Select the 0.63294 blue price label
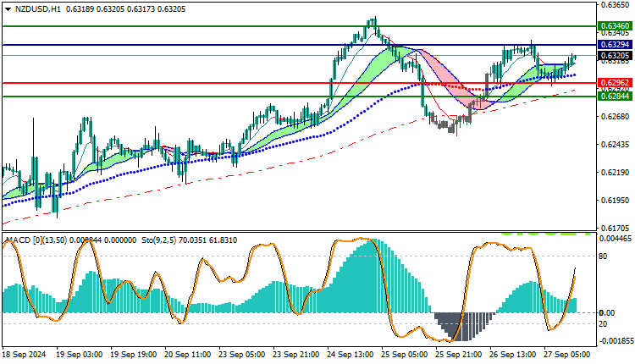 tap(616, 45)
